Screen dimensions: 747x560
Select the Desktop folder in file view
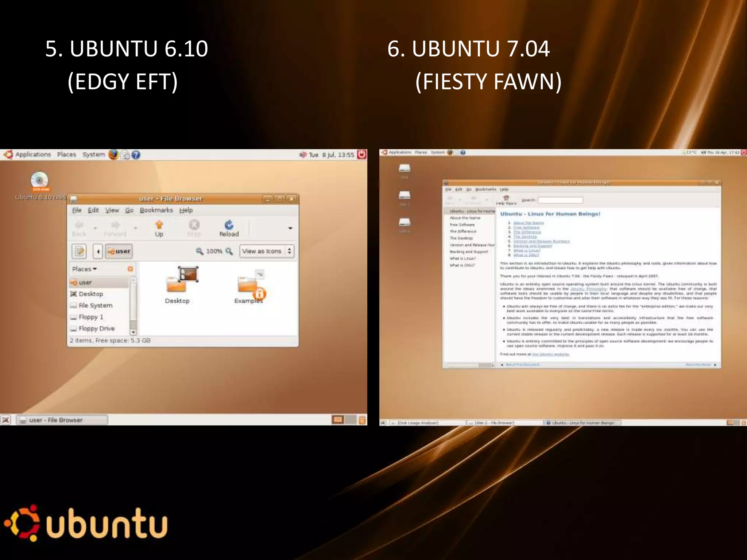coord(178,285)
